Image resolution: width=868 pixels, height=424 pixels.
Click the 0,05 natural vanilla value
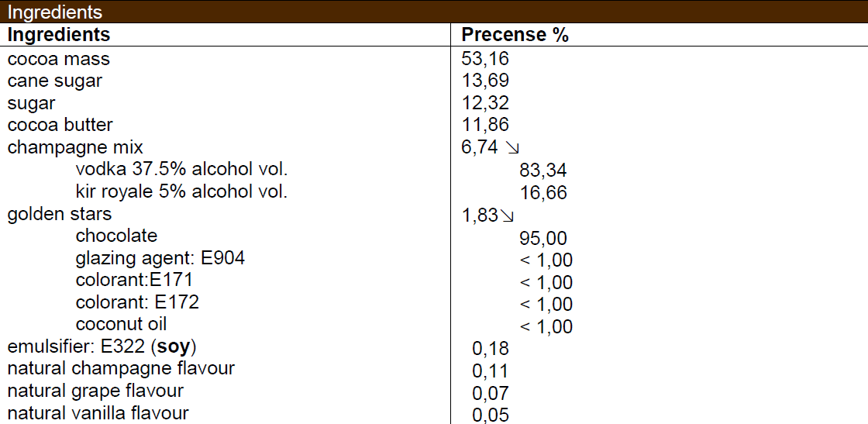pyautogui.click(x=490, y=415)
